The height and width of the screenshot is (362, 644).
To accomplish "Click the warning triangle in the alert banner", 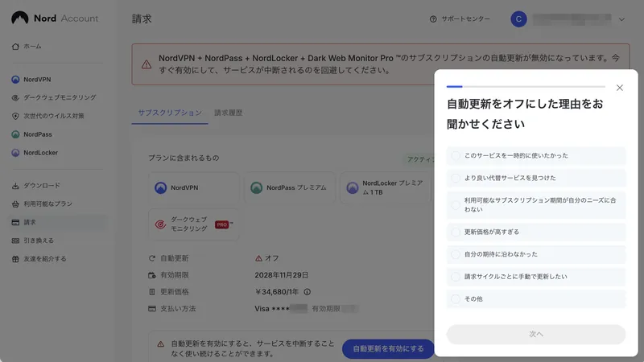I will 147,64.
